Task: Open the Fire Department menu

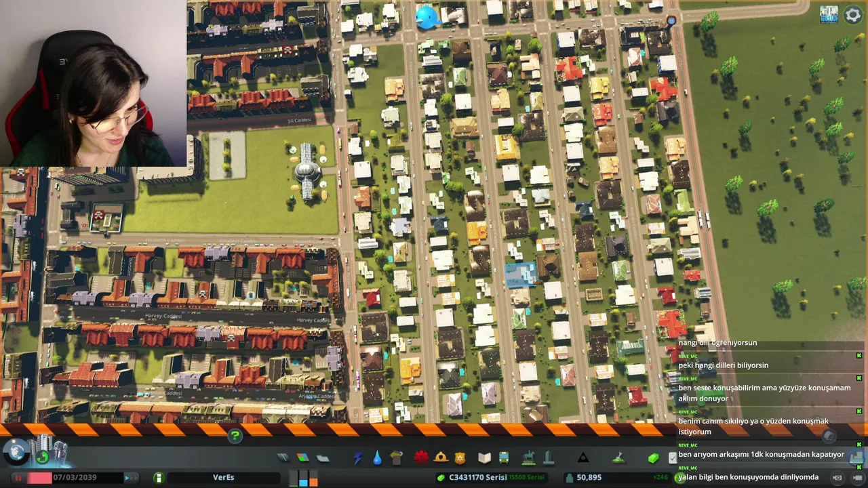Action: (441, 457)
